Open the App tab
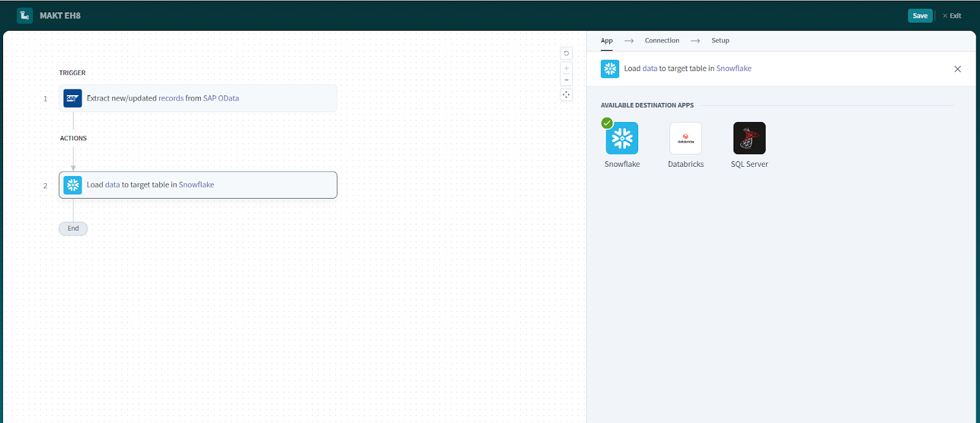980x423 pixels. (x=606, y=40)
